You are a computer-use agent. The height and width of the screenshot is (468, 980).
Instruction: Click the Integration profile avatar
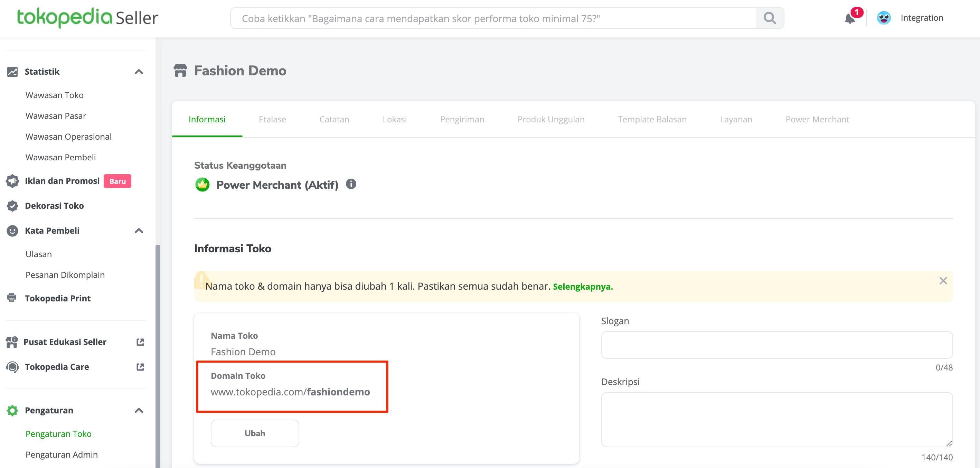883,18
